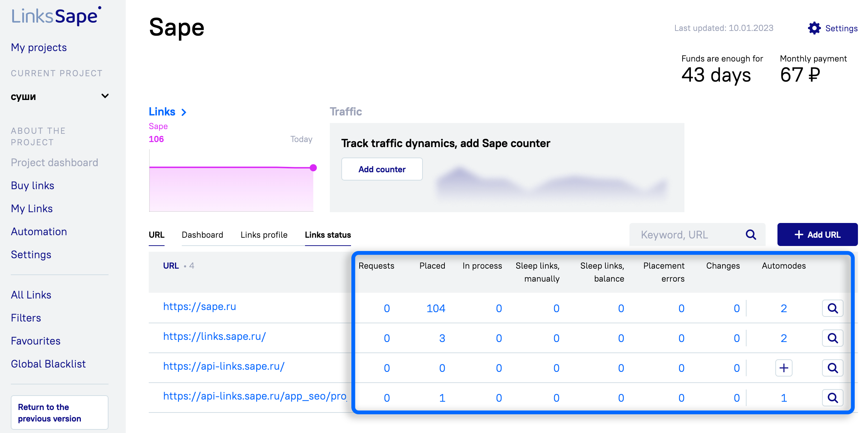
Task: Click the Placement errors column header
Action: pyautogui.click(x=664, y=272)
